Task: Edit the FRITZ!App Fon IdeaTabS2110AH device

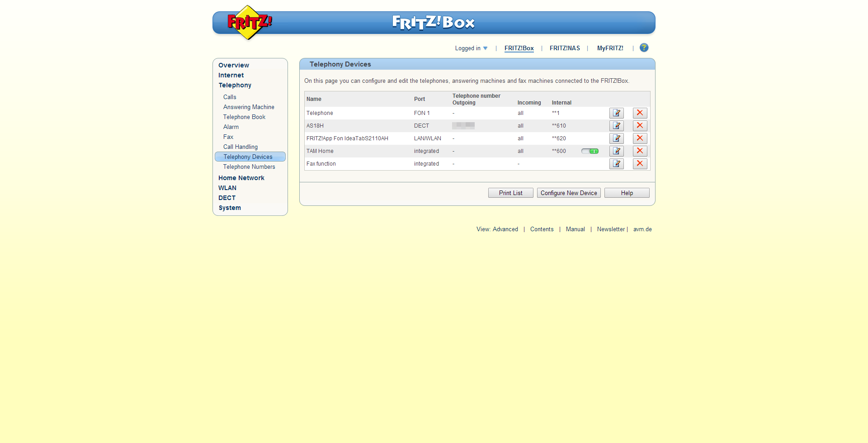Action: tap(617, 138)
